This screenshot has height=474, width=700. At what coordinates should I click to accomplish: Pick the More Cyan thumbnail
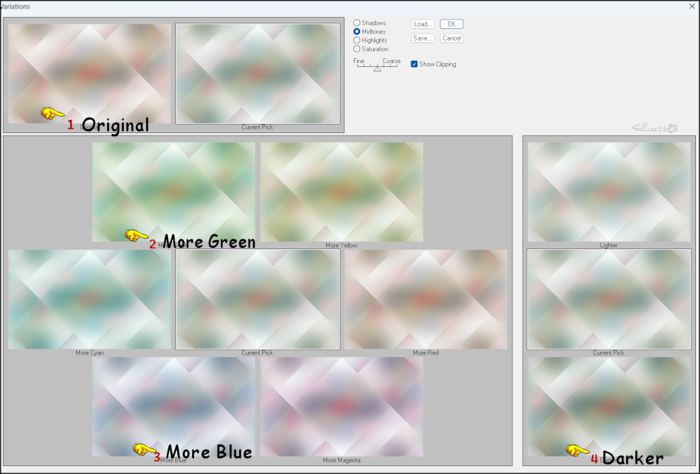90,299
